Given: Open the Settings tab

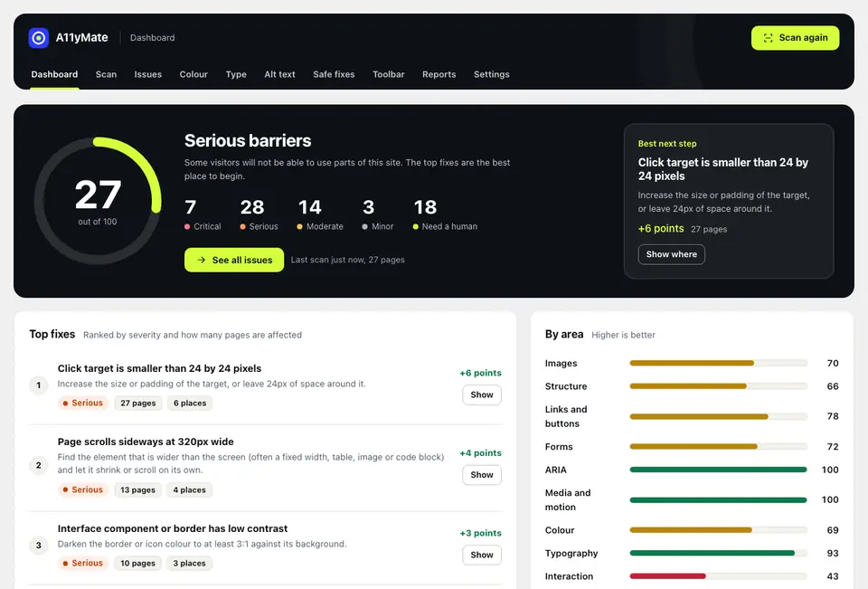Looking at the screenshot, I should (492, 74).
